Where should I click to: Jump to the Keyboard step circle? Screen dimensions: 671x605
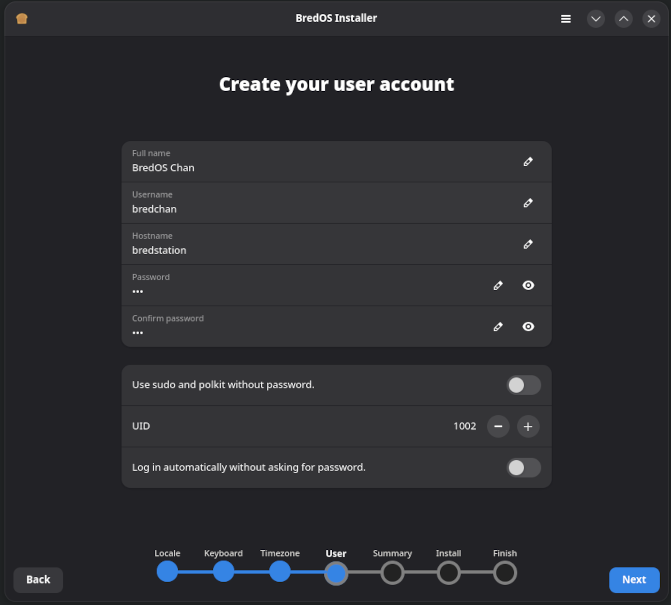point(223,571)
